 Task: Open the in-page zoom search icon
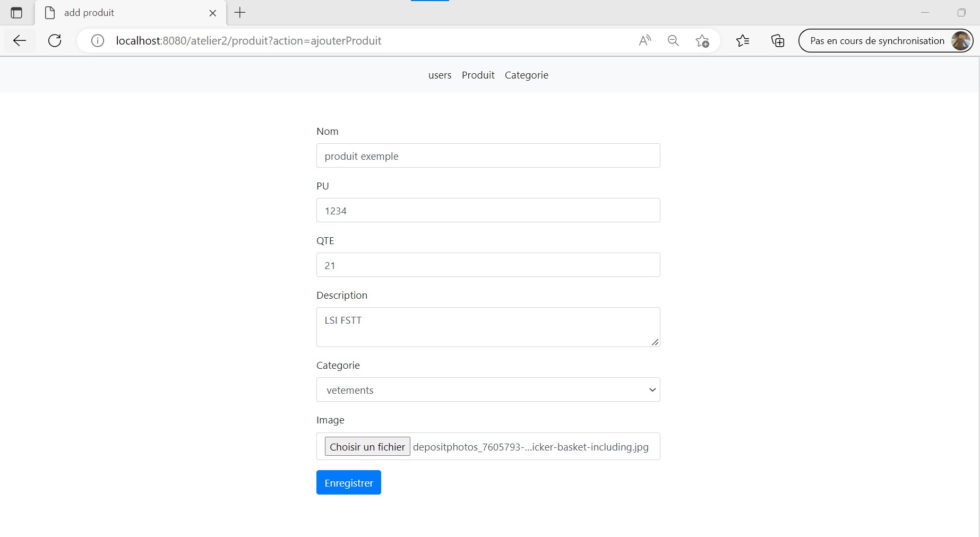coord(673,40)
